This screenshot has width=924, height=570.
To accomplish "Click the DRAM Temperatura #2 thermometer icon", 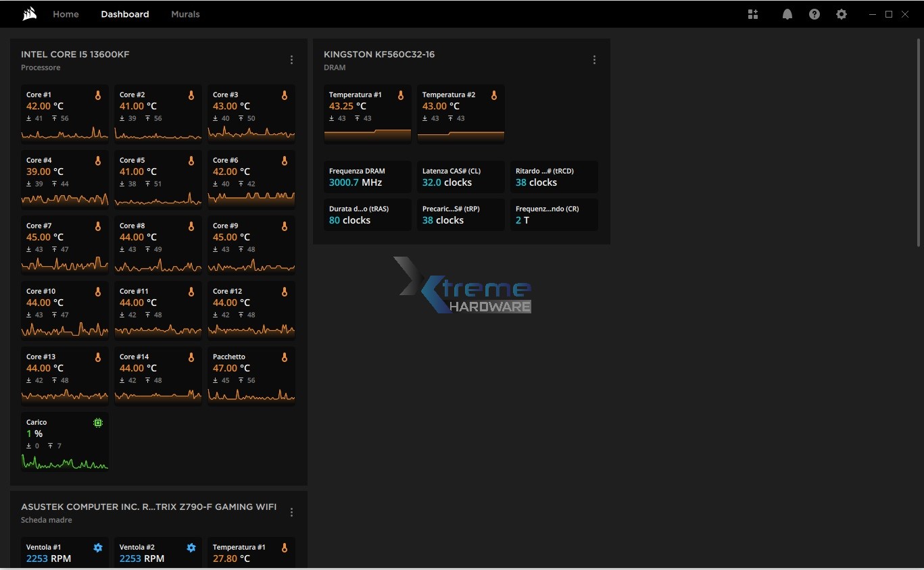I will click(x=494, y=96).
